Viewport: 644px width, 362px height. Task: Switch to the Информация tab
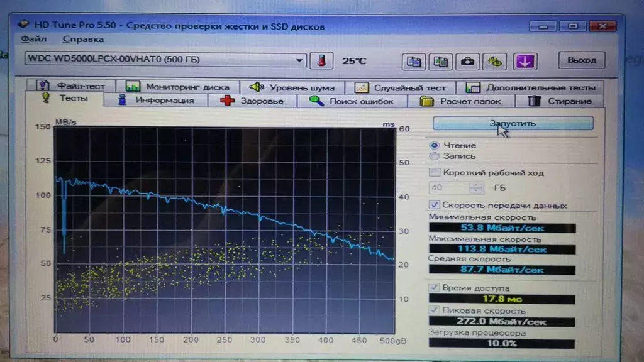(156, 100)
